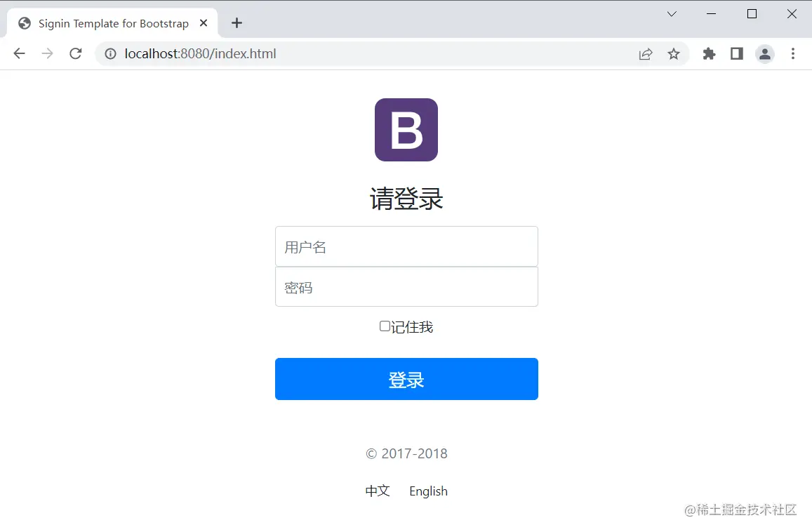This screenshot has height=532, width=812.
Task: Click the blue 登录 login button
Action: coord(406,379)
